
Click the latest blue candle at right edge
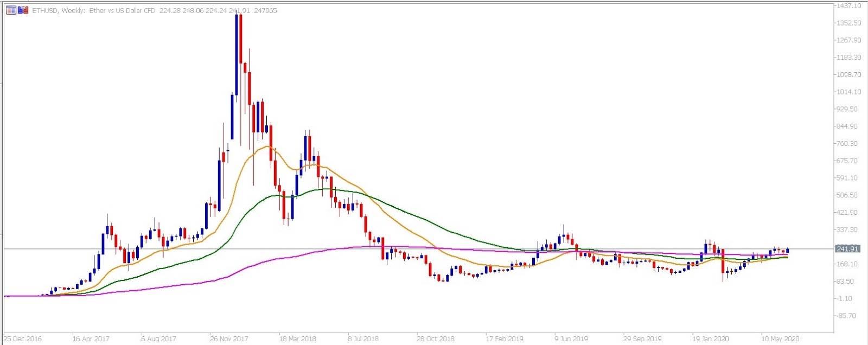787,250
